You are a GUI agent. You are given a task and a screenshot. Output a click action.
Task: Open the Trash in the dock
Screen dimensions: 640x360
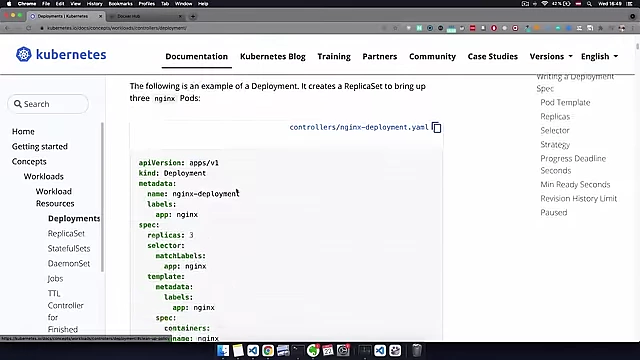click(416, 351)
